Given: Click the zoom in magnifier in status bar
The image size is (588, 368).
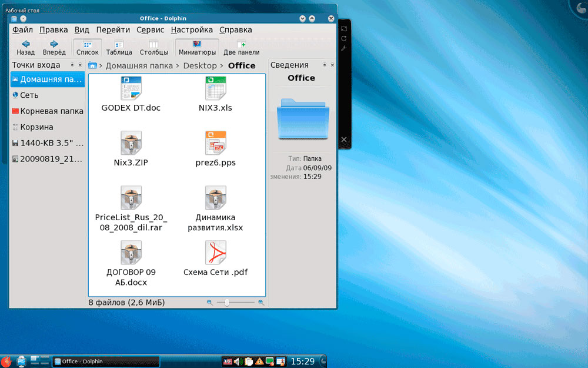Looking at the screenshot, I should point(261,303).
